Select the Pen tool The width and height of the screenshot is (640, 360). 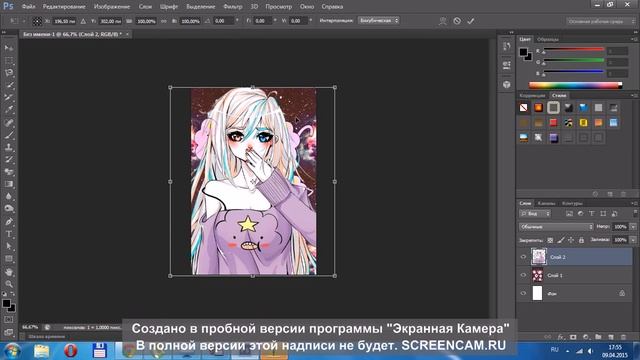9,222
